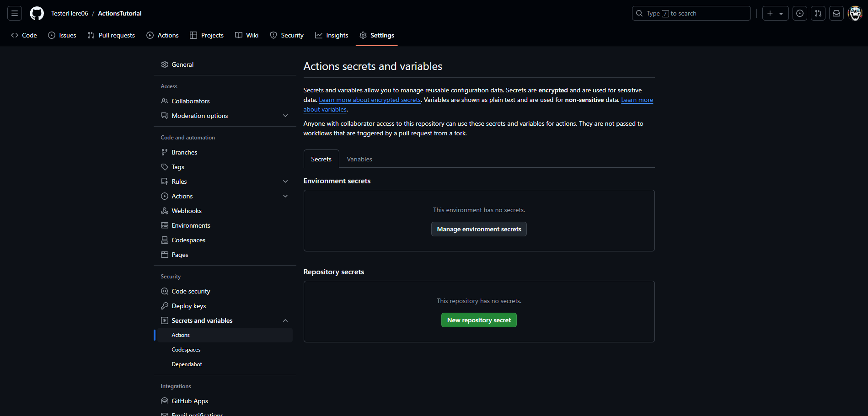The image size is (868, 416).
Task: Open the Actions repository tab
Action: coord(162,35)
